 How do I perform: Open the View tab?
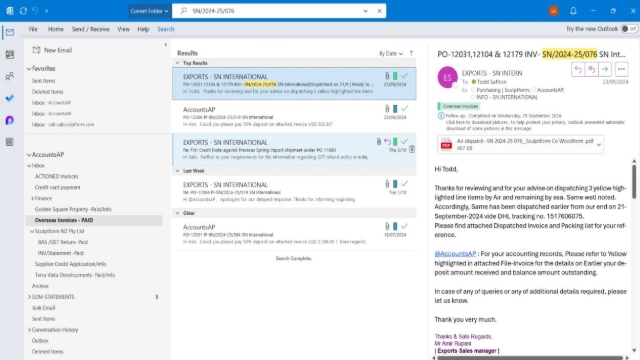click(x=123, y=29)
